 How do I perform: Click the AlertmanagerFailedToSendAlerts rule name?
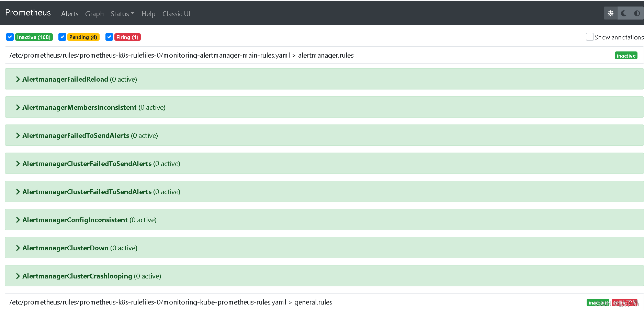[76, 135]
